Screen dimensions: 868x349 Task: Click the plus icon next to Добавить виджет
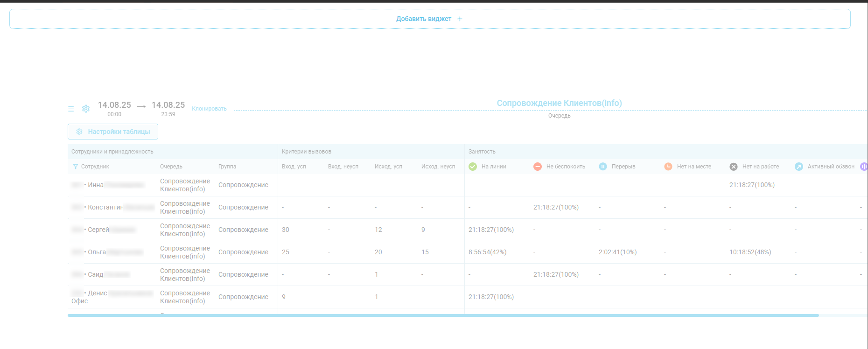tap(460, 19)
